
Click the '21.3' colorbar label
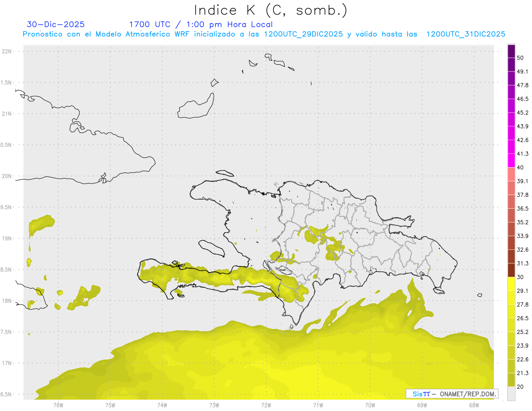point(523,373)
